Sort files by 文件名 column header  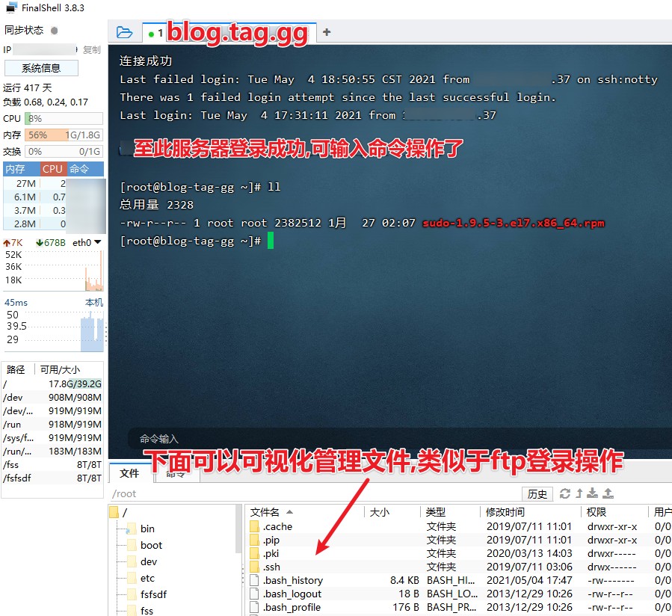tap(265, 512)
